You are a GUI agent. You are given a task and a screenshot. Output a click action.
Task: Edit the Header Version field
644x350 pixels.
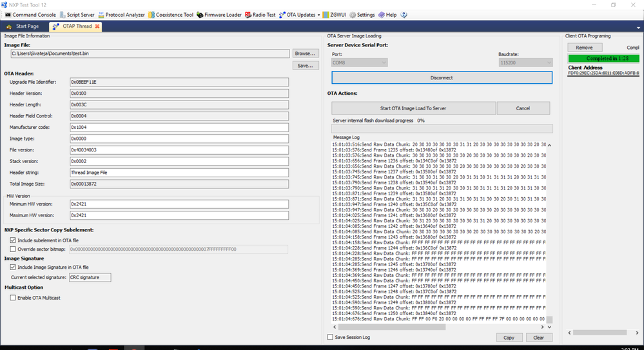point(179,93)
